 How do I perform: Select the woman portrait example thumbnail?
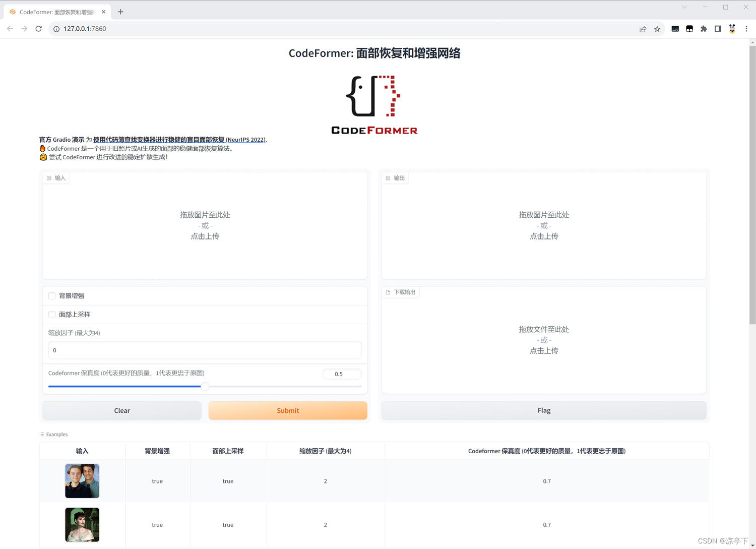coord(82,525)
